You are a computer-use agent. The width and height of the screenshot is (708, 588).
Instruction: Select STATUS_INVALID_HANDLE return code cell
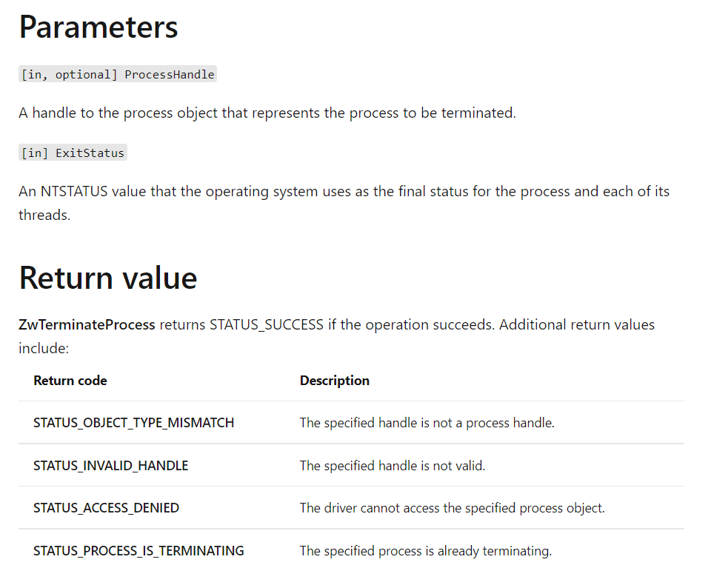tap(110, 466)
